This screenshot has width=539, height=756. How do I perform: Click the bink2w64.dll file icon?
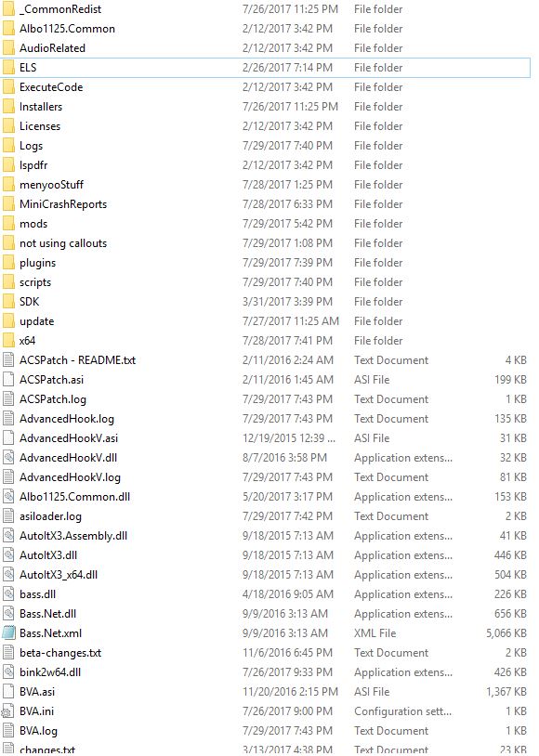point(8,672)
